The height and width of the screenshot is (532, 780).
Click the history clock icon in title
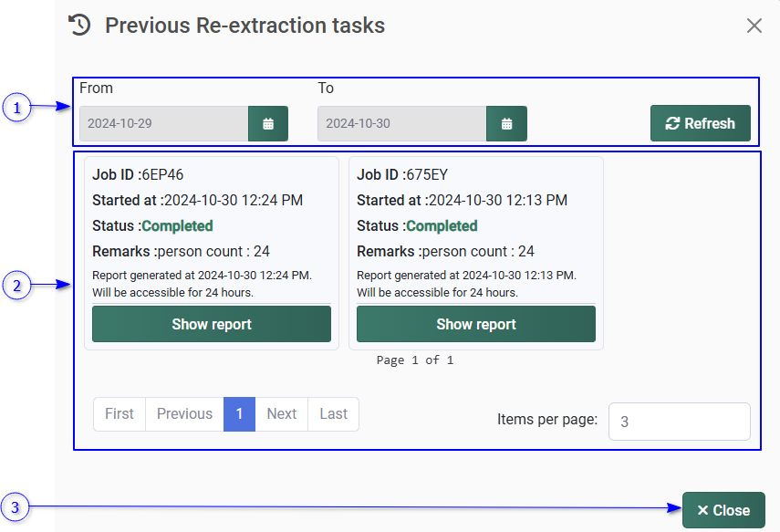click(80, 25)
